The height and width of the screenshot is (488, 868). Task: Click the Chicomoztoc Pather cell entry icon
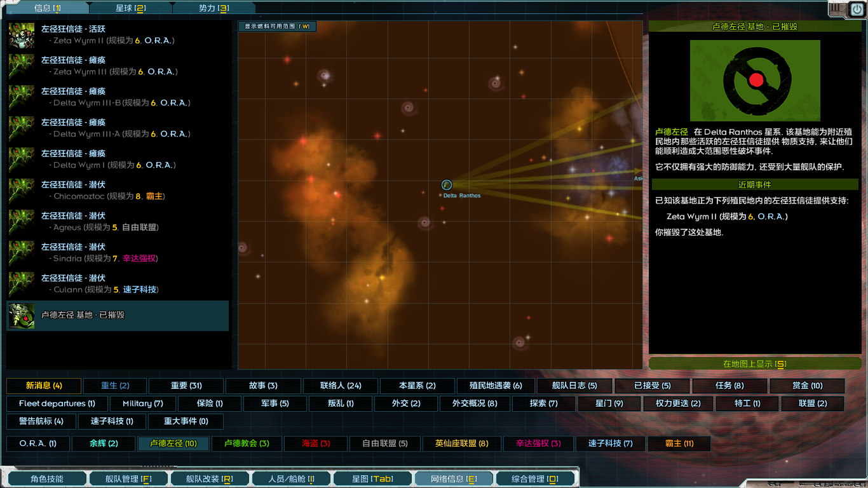click(x=22, y=191)
